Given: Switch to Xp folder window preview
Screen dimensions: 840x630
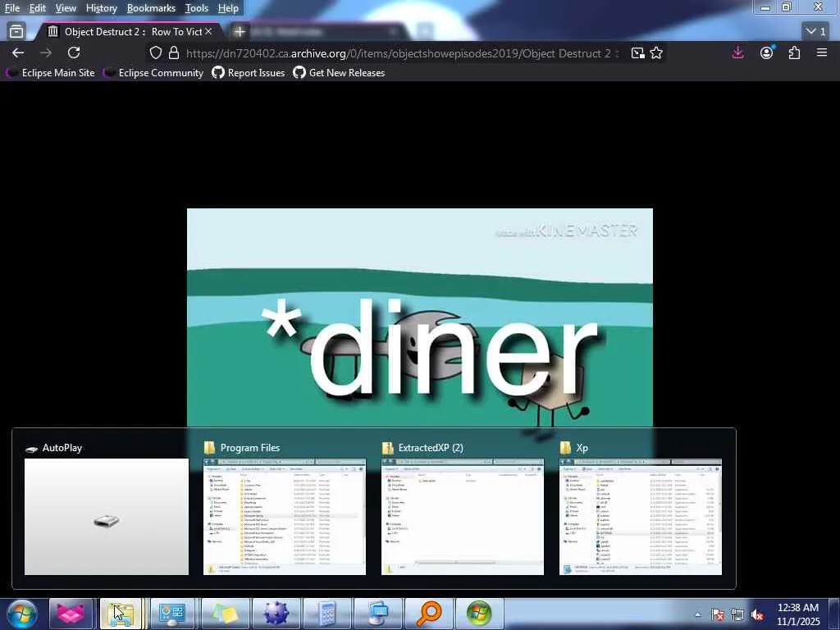Looking at the screenshot, I should pos(640,509).
